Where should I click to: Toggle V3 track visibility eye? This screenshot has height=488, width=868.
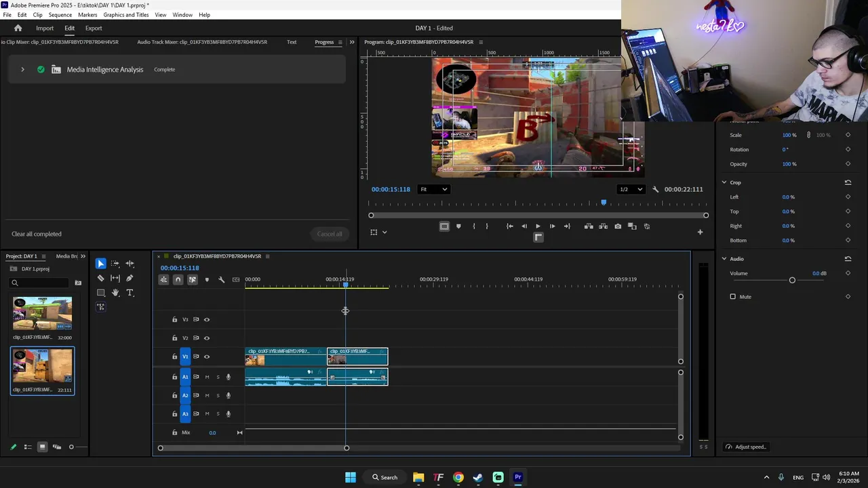point(207,319)
